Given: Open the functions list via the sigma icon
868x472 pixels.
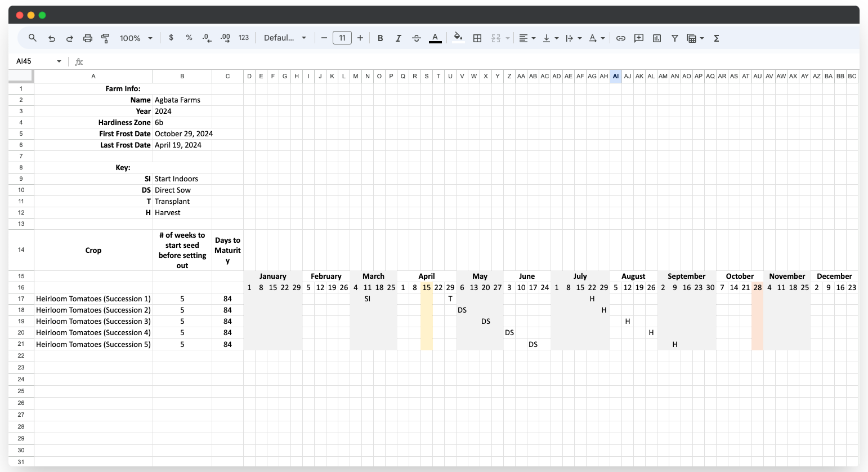Looking at the screenshot, I should coord(717,38).
